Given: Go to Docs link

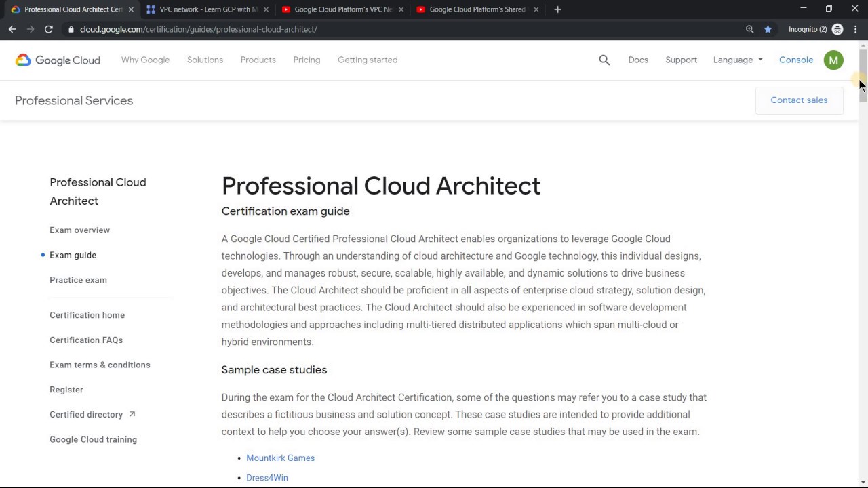Looking at the screenshot, I should point(638,60).
